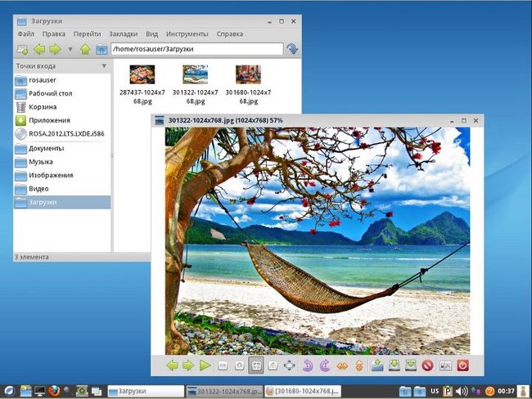Rotate image clockwise
532x399 pixels.
coord(325,365)
